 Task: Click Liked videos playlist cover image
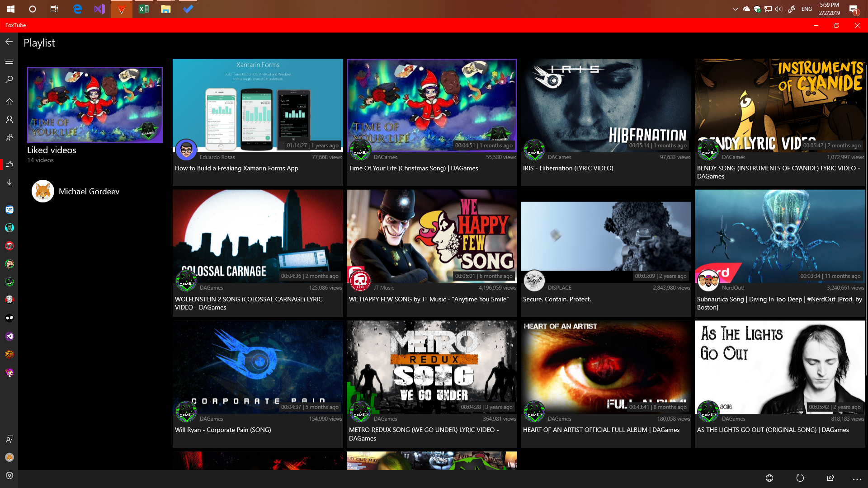click(x=95, y=105)
